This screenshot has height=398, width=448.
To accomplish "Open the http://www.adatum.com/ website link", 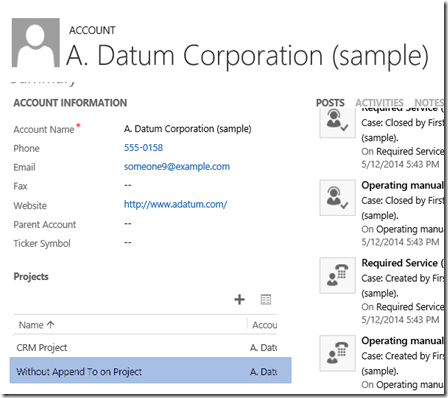I will 175,204.
